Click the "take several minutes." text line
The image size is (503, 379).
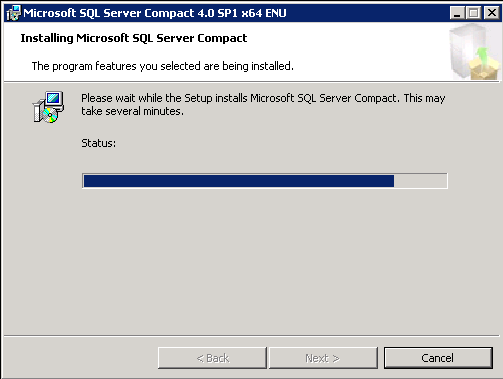[x=132, y=111]
